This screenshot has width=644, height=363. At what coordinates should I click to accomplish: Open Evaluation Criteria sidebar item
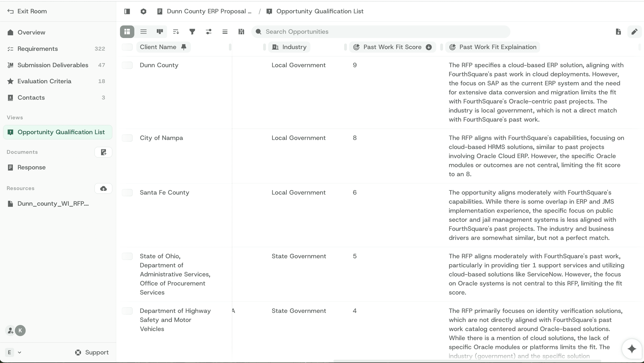44,81
